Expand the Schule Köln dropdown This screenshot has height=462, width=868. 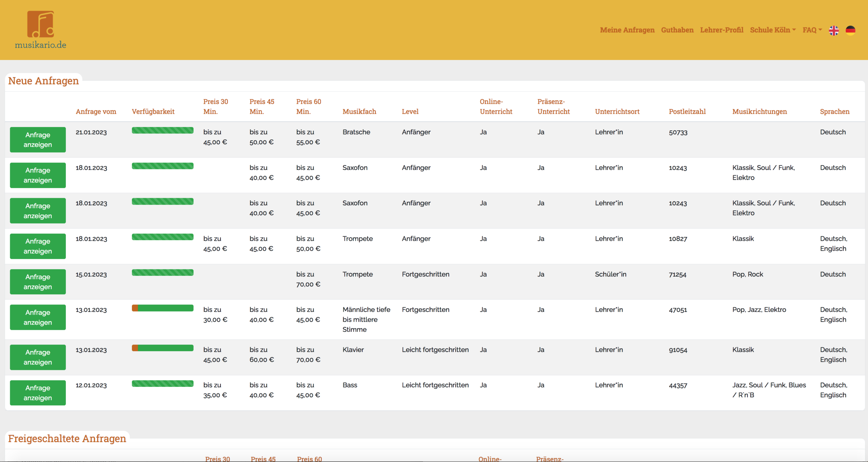point(773,30)
